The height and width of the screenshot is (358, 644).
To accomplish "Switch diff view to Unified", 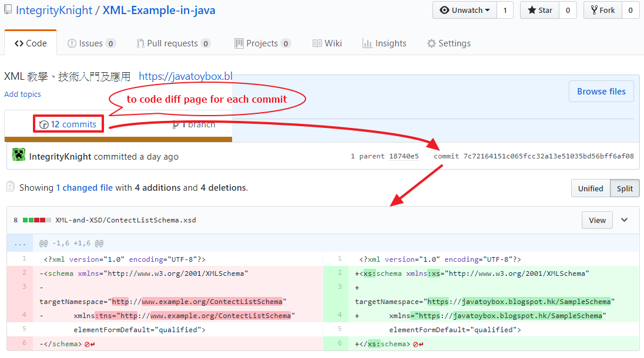I will [x=591, y=188].
